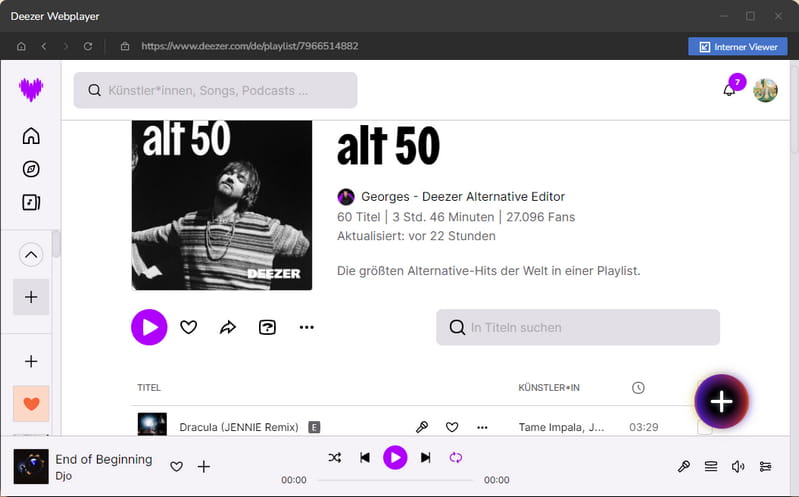Click the alt 50 playlist cover
This screenshot has height=497, width=799.
(222, 205)
